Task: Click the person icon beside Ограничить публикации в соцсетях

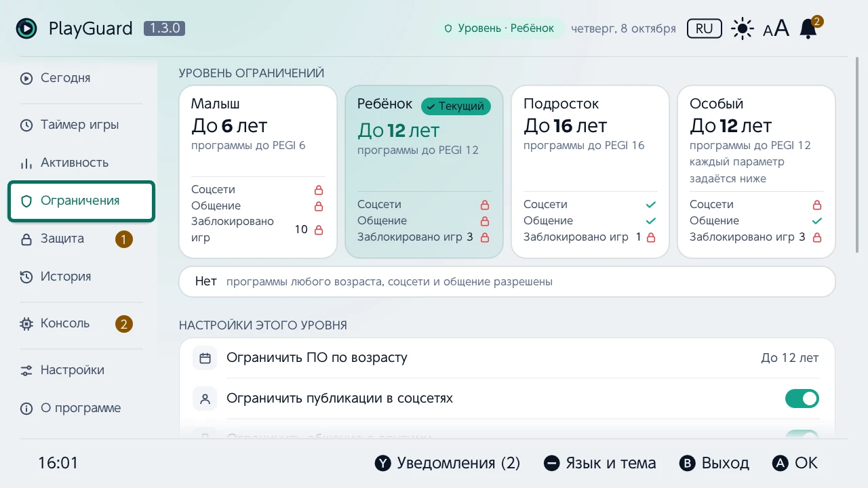Action: [205, 399]
